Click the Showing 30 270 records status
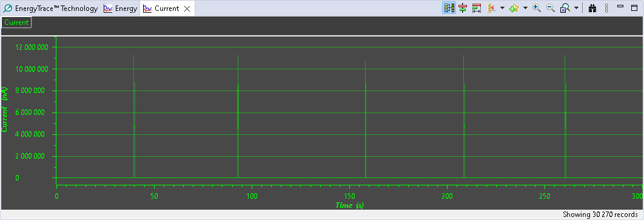 pos(600,215)
